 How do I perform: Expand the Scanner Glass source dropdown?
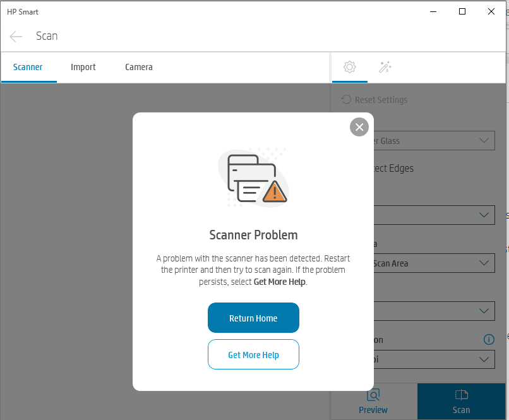[x=434, y=141]
